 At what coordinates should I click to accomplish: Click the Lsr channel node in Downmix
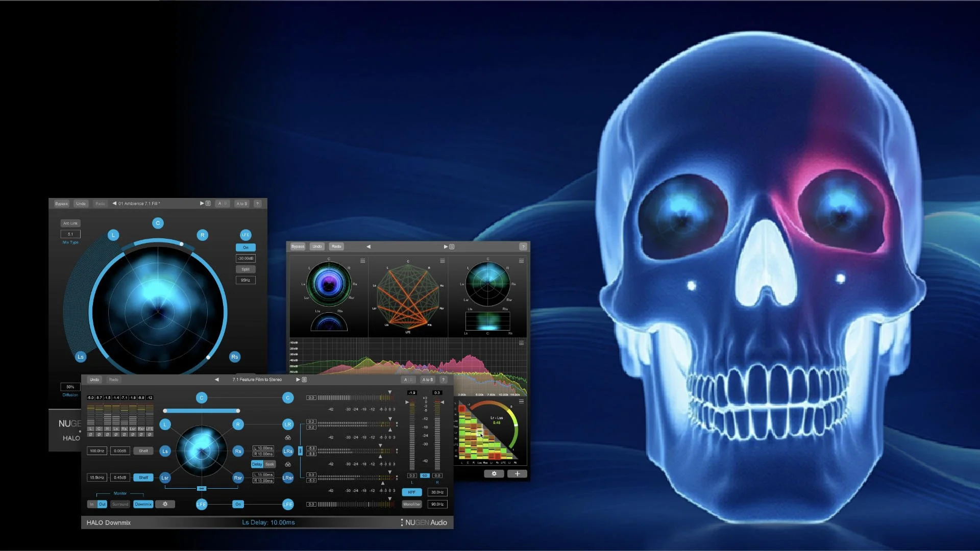[165, 478]
